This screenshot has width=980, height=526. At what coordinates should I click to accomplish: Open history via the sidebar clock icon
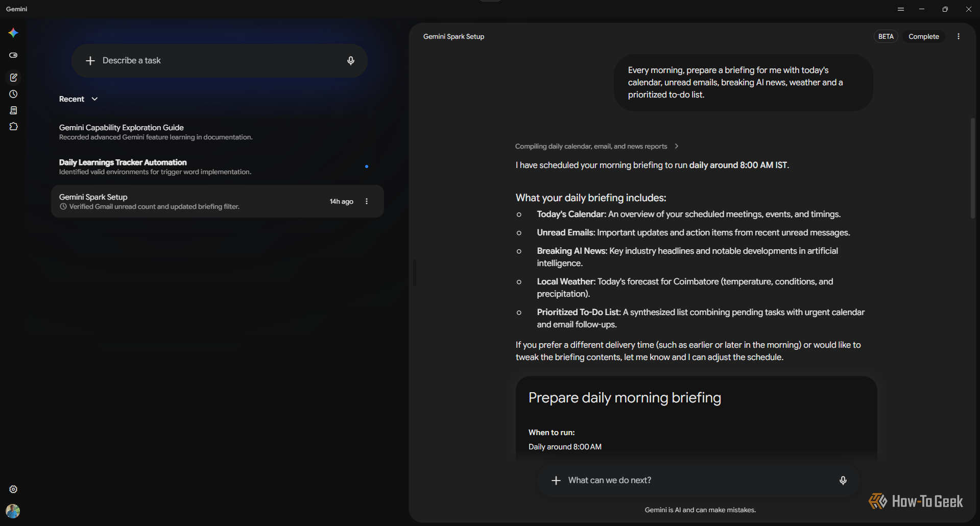(x=13, y=94)
